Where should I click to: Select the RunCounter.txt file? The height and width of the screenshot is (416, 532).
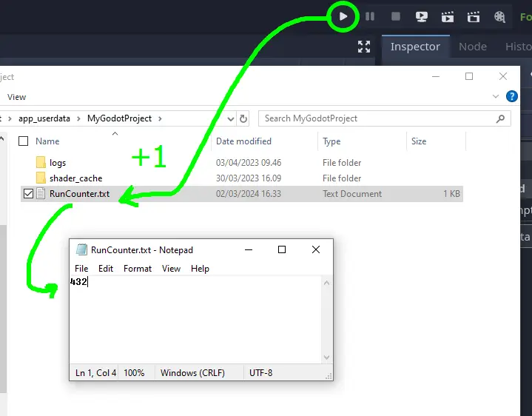(79, 194)
